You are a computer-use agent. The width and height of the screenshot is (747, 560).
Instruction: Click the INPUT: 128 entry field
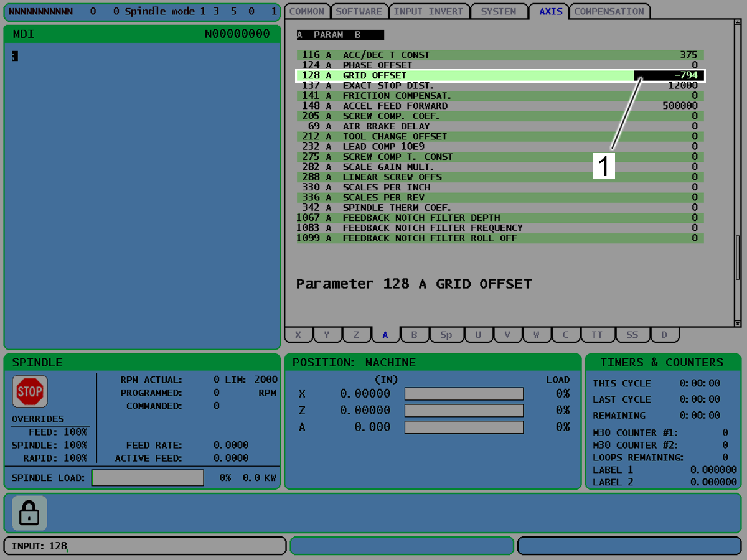[144, 546]
